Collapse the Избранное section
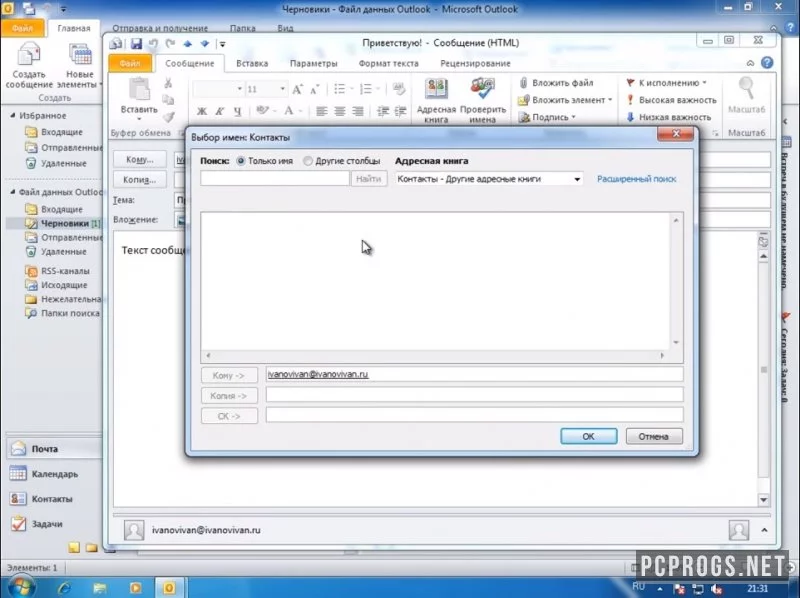800x598 pixels. click(13, 116)
